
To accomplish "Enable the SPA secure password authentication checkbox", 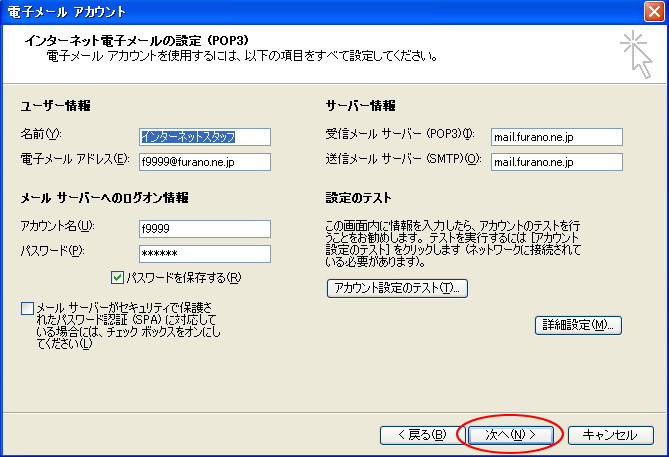I will (27, 309).
